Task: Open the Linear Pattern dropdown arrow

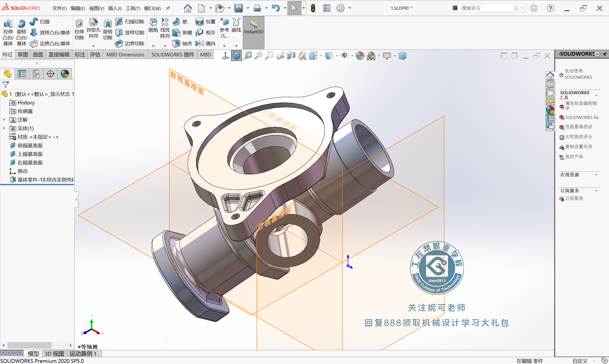Action: [x=165, y=46]
